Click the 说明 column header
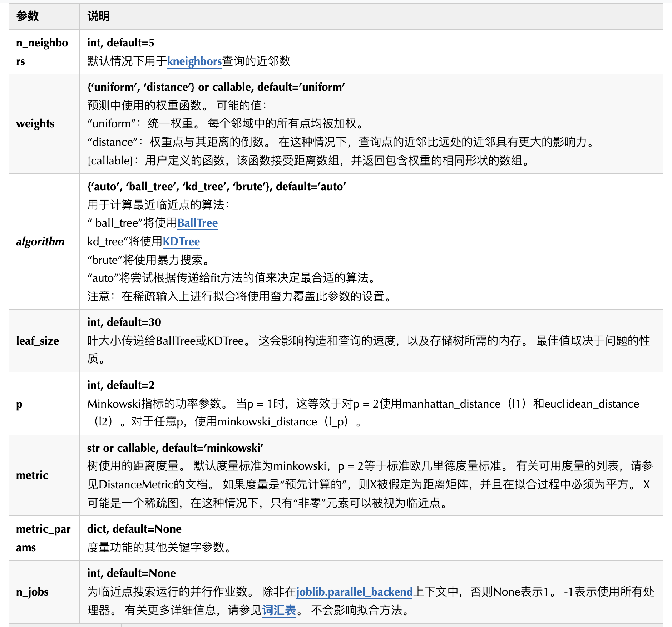672x627 pixels. point(98,16)
